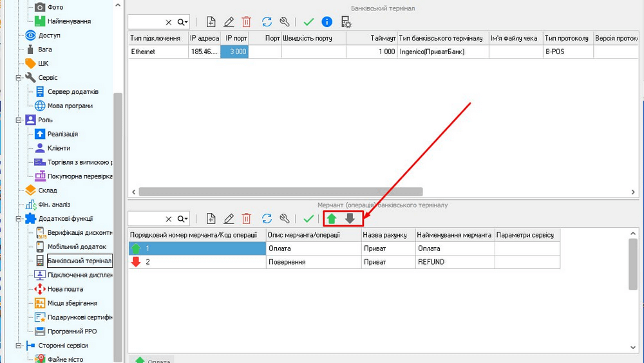Edit the bank terminal record with pencil icon
Viewport: 644px width, 363px height.
tap(229, 22)
